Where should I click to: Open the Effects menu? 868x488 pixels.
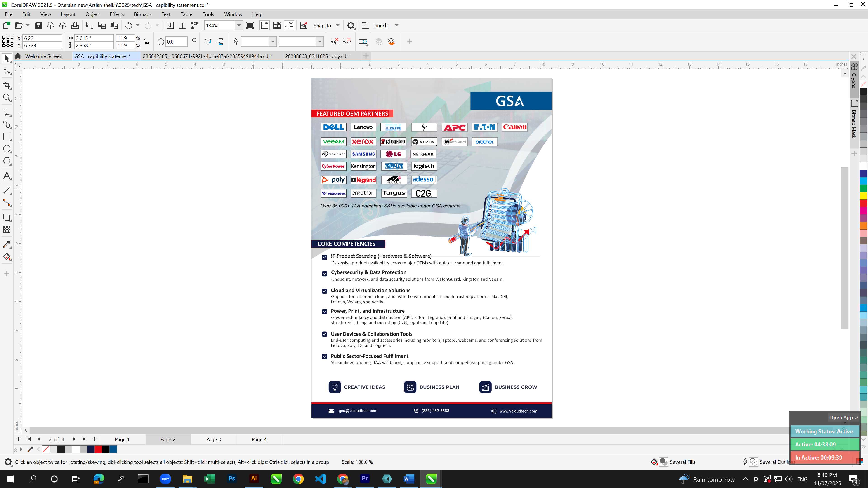pyautogui.click(x=117, y=14)
